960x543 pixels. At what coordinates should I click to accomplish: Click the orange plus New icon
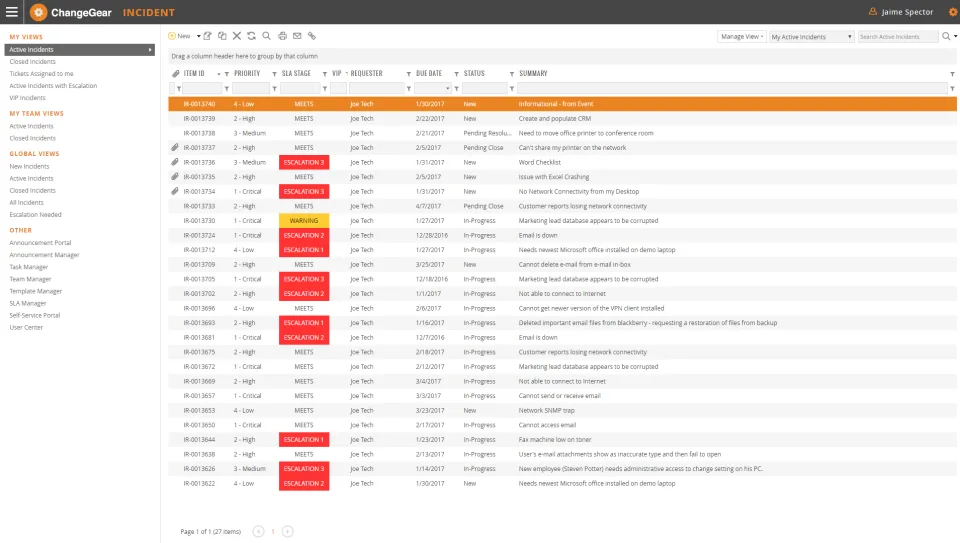[x=172, y=36]
